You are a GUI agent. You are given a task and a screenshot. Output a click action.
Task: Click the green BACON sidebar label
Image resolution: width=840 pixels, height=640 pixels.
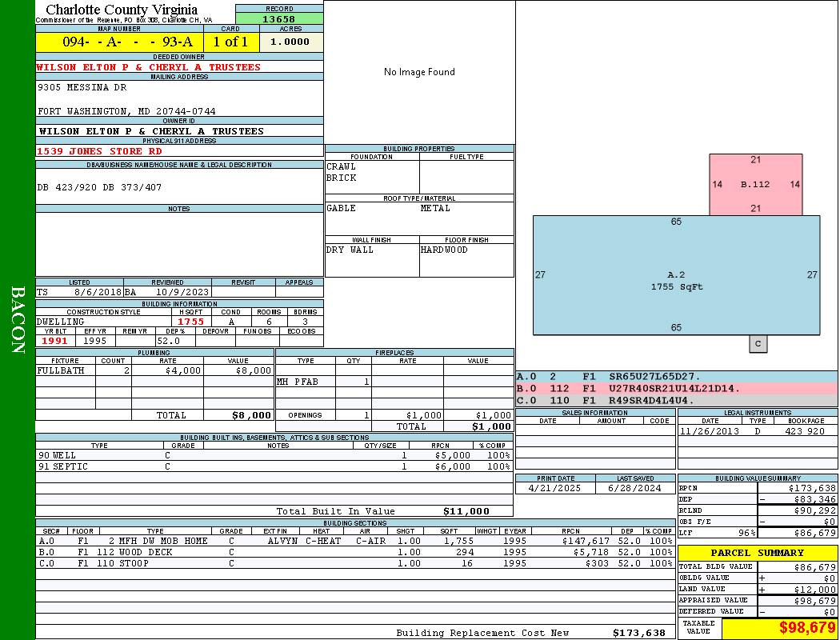18,320
